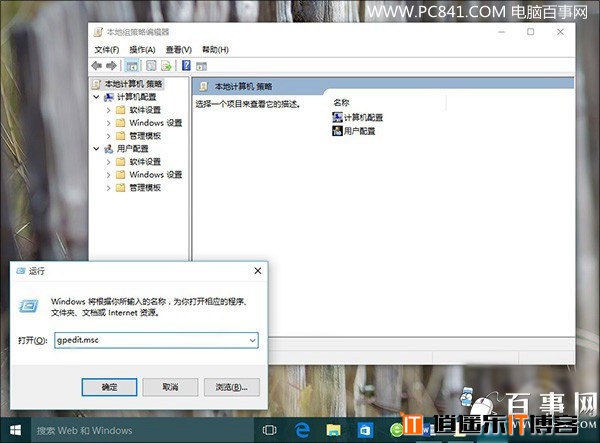Expand 管理模板 under 计算机配置

(x=109, y=136)
